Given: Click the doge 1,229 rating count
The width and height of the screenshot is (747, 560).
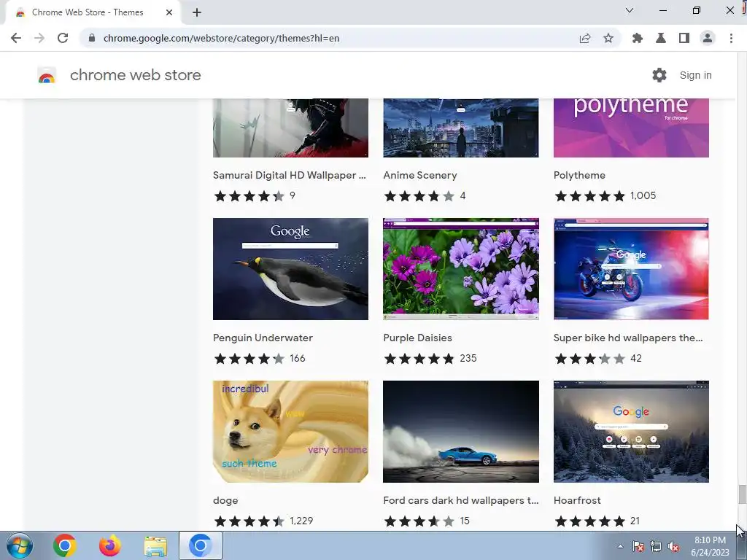Looking at the screenshot, I should click(301, 521).
